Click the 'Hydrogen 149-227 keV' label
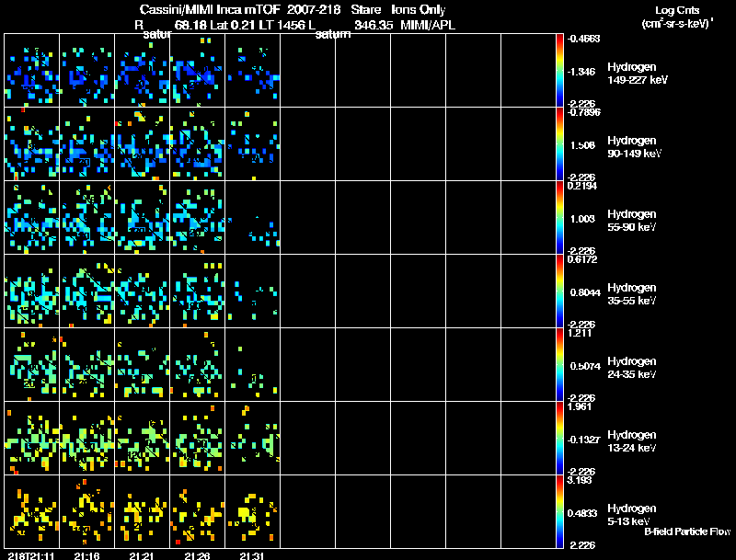Screen dimensions: 736x560 click(x=638, y=74)
